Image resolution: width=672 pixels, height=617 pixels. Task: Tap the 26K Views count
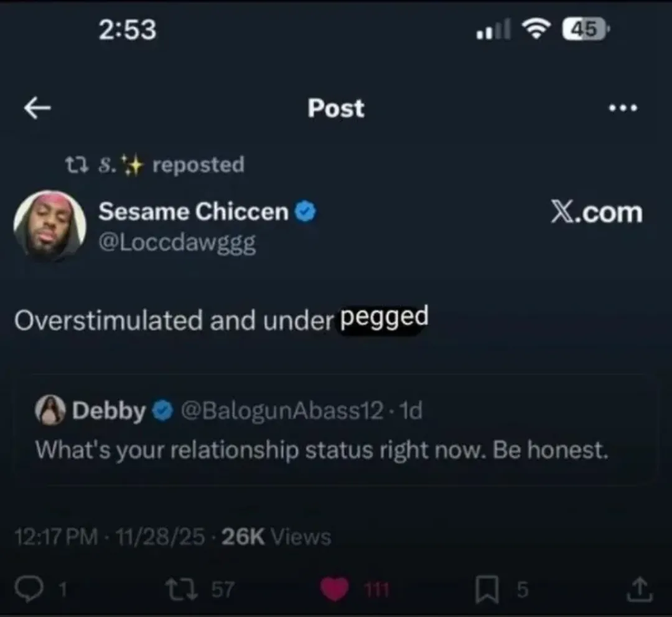point(276,537)
